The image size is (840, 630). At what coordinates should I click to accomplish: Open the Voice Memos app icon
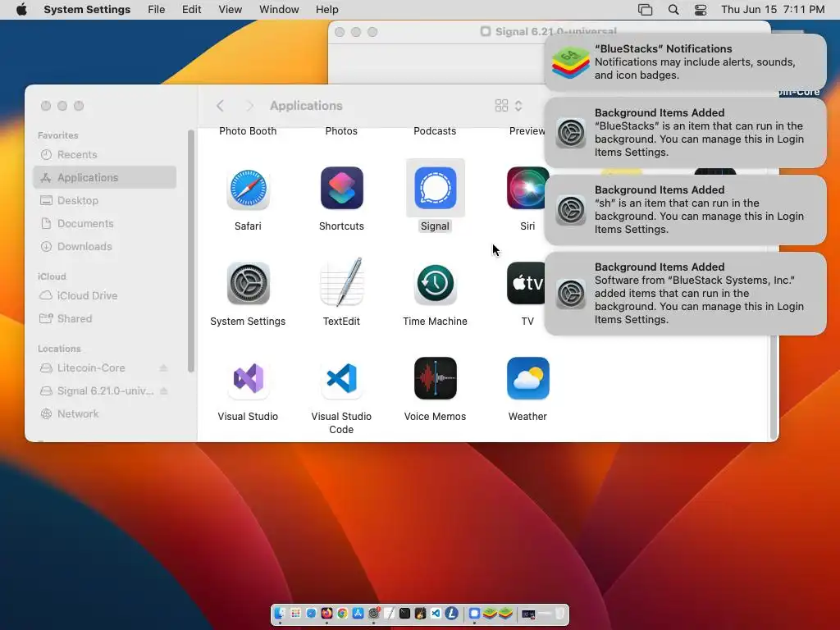coord(435,378)
